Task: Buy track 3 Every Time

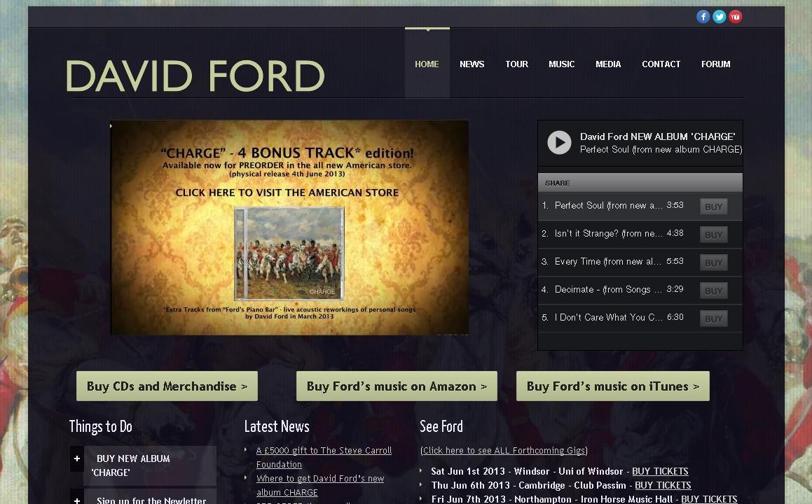Action: pos(714,262)
